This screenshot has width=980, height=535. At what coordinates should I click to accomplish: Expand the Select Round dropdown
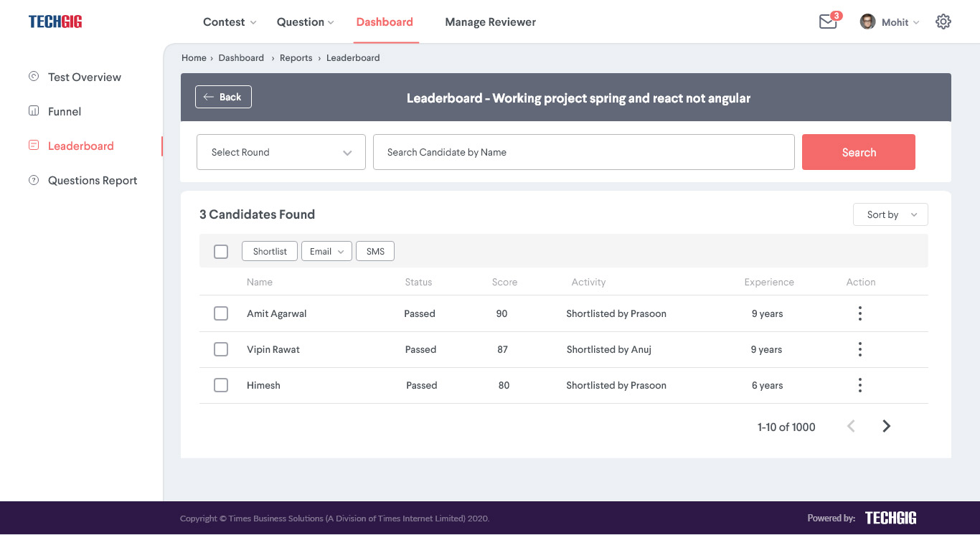coord(281,152)
